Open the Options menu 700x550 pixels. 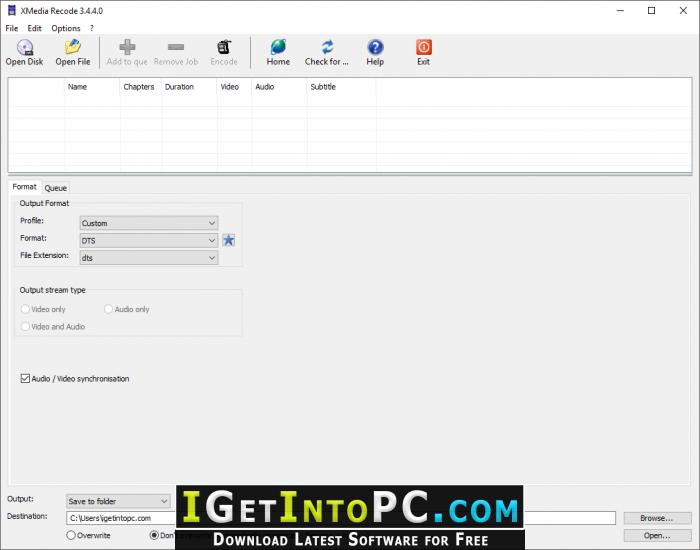66,28
